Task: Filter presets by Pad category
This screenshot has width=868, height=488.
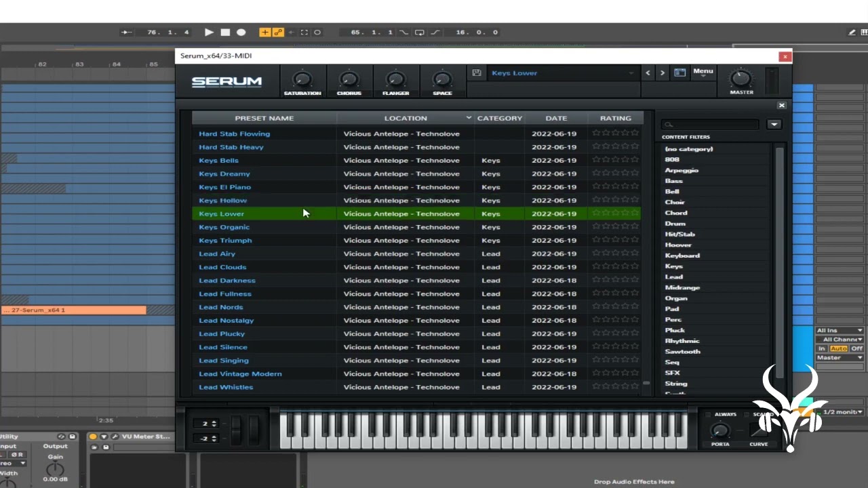Action: click(x=672, y=309)
